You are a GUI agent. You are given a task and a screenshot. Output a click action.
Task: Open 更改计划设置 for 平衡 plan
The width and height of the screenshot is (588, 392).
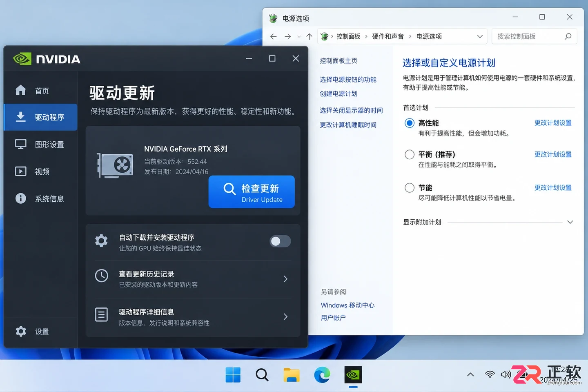[x=553, y=154]
